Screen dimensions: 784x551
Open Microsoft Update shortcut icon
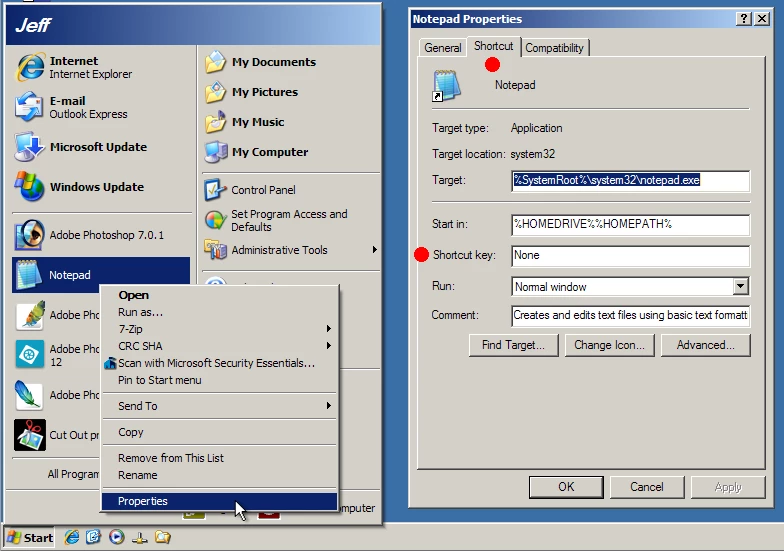point(30,147)
